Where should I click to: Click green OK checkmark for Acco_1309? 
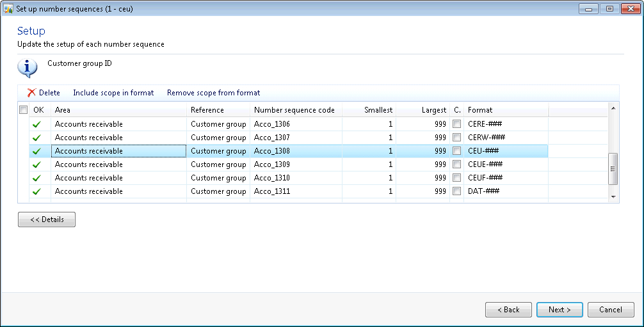point(37,164)
